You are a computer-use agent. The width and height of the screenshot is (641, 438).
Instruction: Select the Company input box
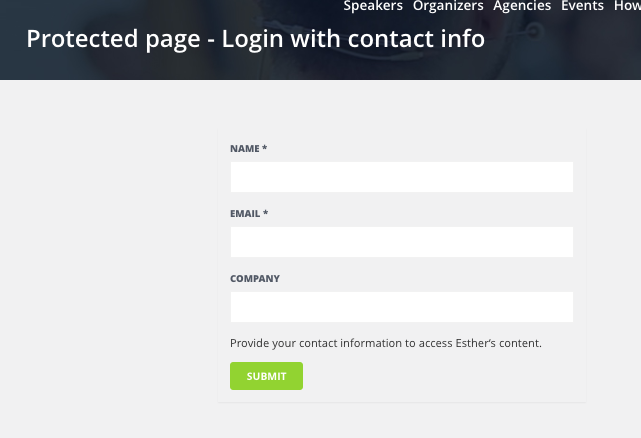[401, 307]
